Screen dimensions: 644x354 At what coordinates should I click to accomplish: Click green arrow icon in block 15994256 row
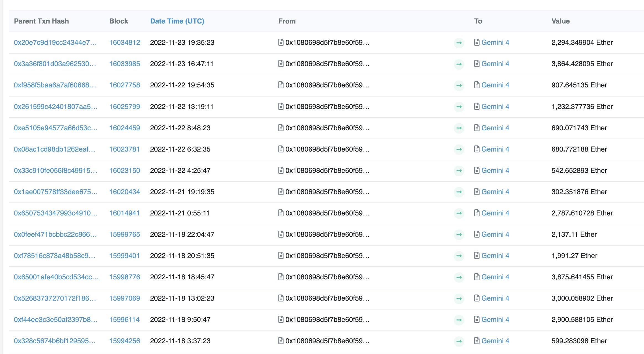point(459,341)
